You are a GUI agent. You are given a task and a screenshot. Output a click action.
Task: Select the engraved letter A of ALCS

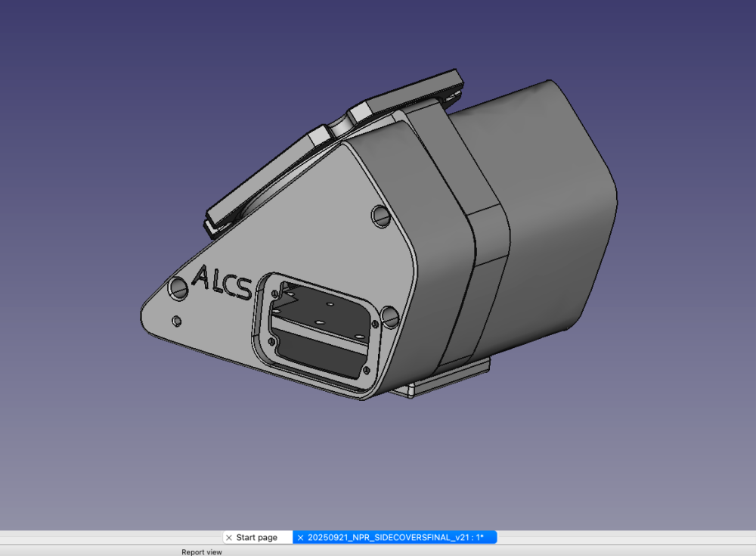203,277
